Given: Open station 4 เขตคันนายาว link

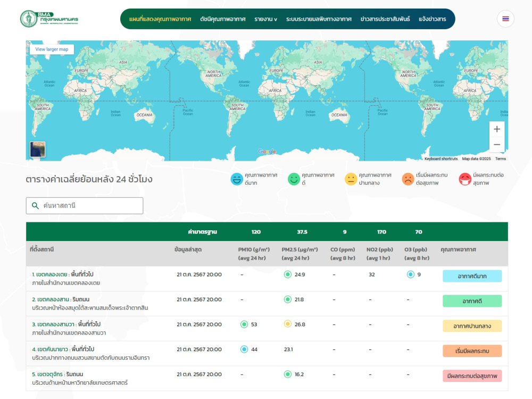Looking at the screenshot, I should pyautogui.click(x=50, y=349).
